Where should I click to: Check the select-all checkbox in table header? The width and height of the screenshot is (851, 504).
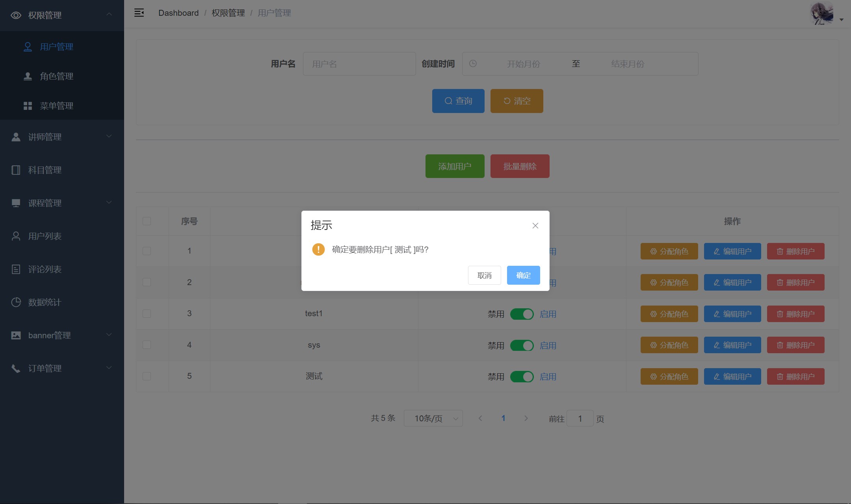coord(147,221)
